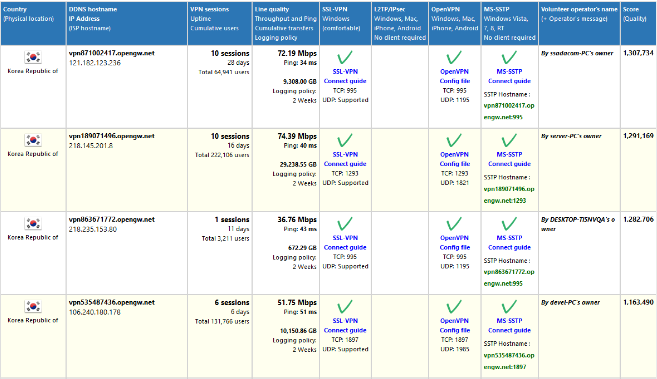
Task: Click the OpenVPN checkmark for vpn863671772
Action: (x=454, y=224)
